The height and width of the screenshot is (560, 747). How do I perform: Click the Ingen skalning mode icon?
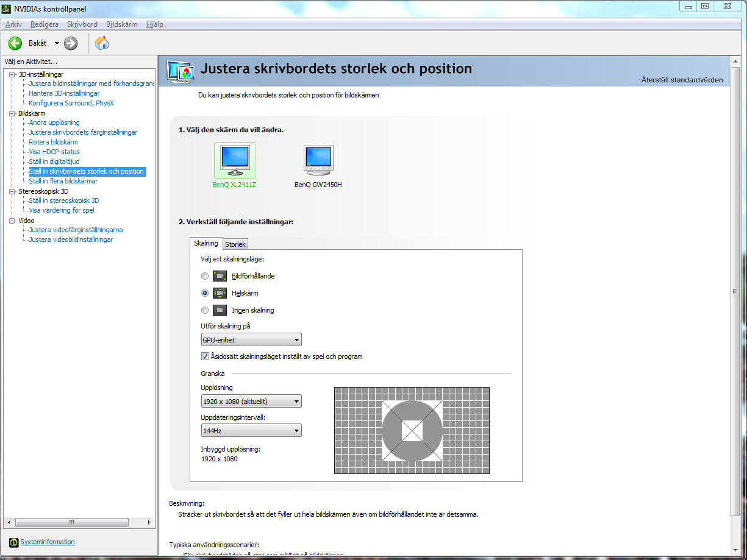tap(220, 310)
